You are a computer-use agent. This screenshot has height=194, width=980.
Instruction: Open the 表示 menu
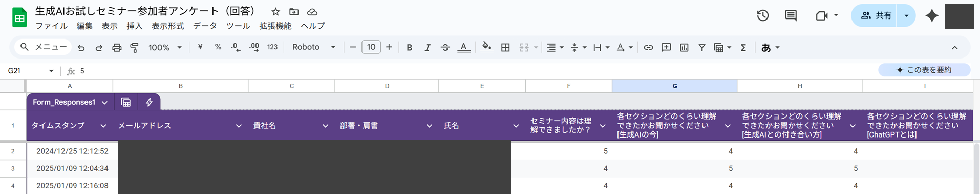click(x=110, y=26)
